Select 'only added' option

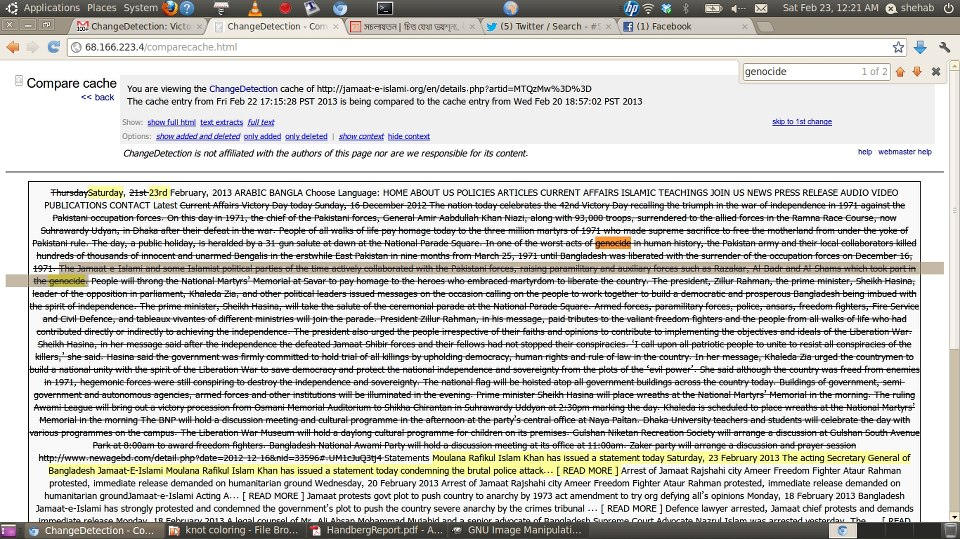(262, 137)
